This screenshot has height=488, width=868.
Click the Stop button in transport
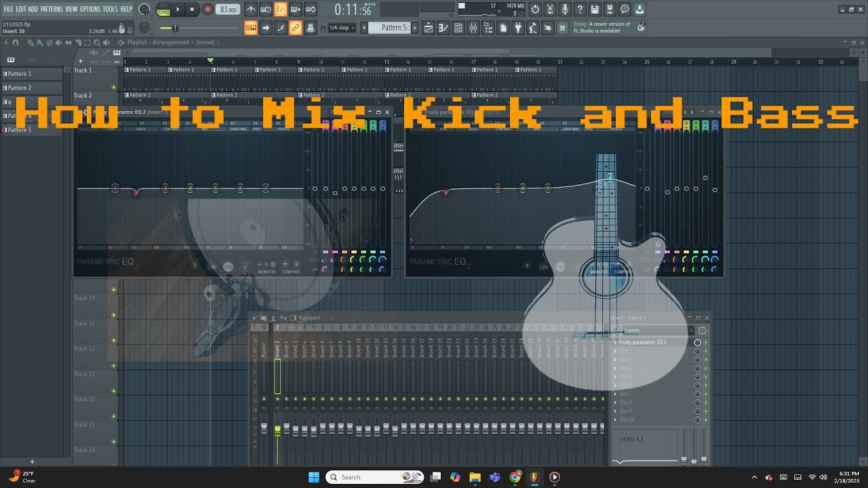click(192, 9)
